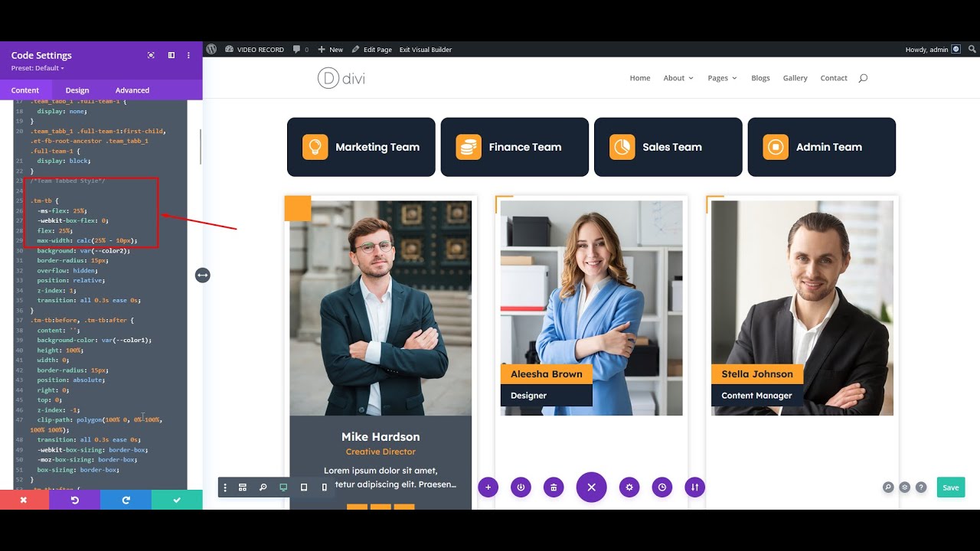
Task: Expand the Pages menu dropdown
Action: [722, 78]
